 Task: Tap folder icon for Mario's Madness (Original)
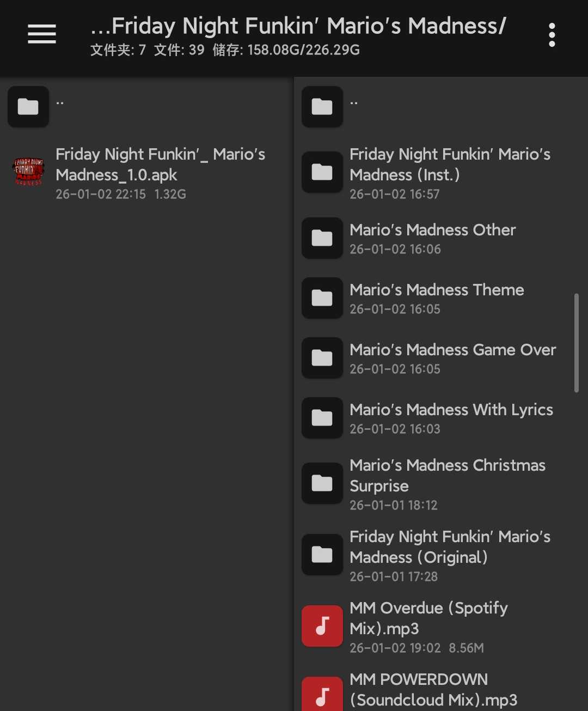tap(322, 555)
